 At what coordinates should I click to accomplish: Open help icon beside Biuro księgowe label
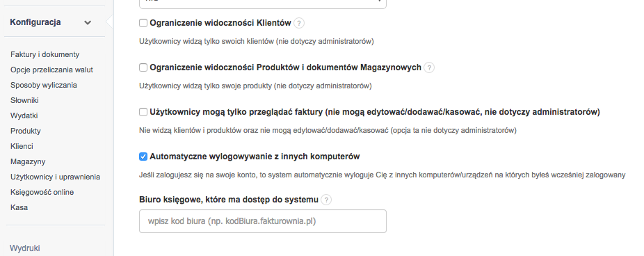pyautogui.click(x=326, y=200)
